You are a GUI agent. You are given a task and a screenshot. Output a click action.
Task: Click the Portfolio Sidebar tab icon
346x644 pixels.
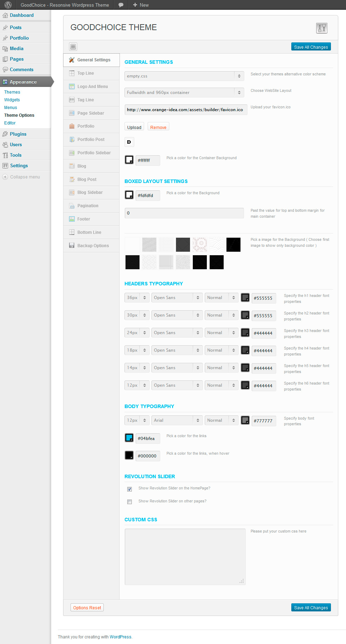72,153
